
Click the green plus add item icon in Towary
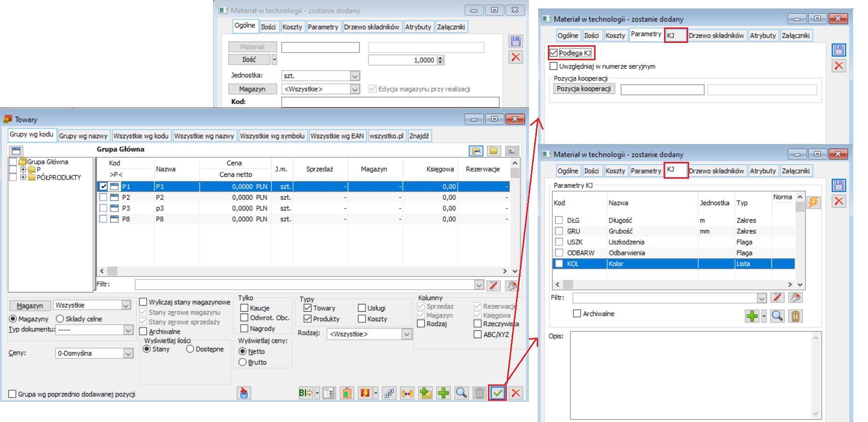(444, 393)
